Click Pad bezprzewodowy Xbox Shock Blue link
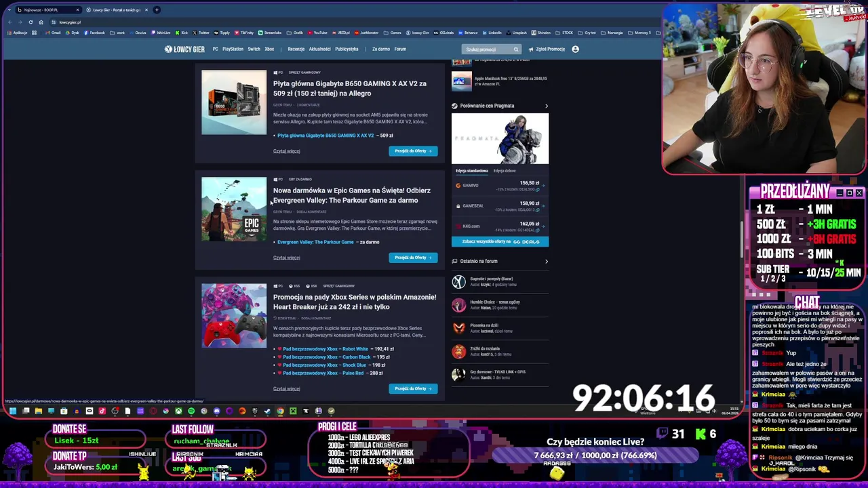The width and height of the screenshot is (868, 488). (x=324, y=365)
